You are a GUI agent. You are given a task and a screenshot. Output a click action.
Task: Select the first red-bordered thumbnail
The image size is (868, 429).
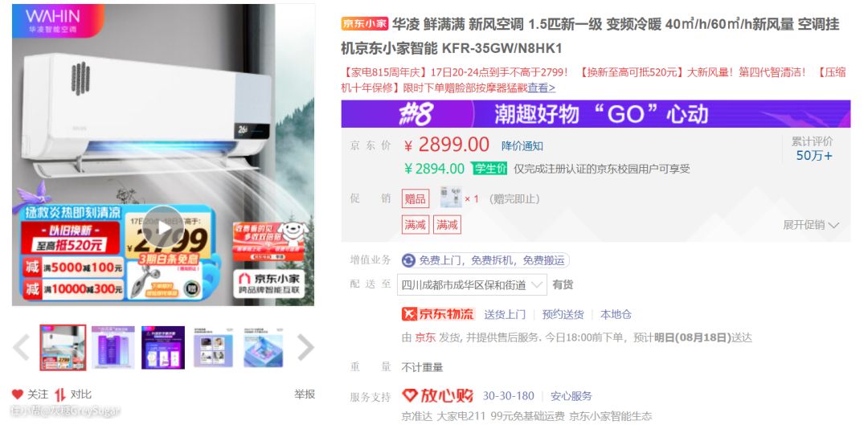[63, 348]
